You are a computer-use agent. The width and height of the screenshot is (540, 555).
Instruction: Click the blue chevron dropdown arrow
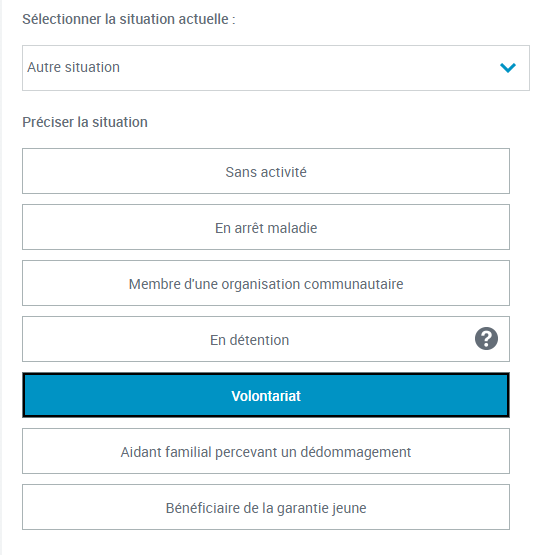click(508, 67)
